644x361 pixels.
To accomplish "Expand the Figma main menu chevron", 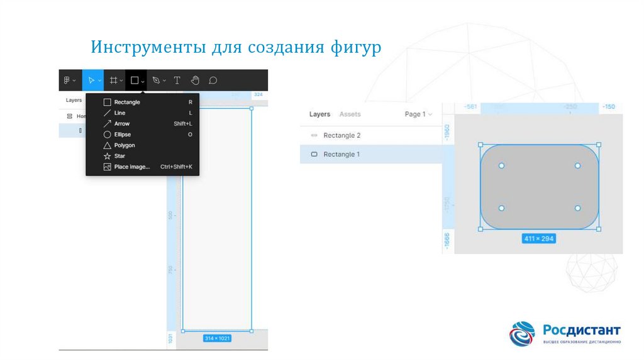I will click(x=74, y=81).
